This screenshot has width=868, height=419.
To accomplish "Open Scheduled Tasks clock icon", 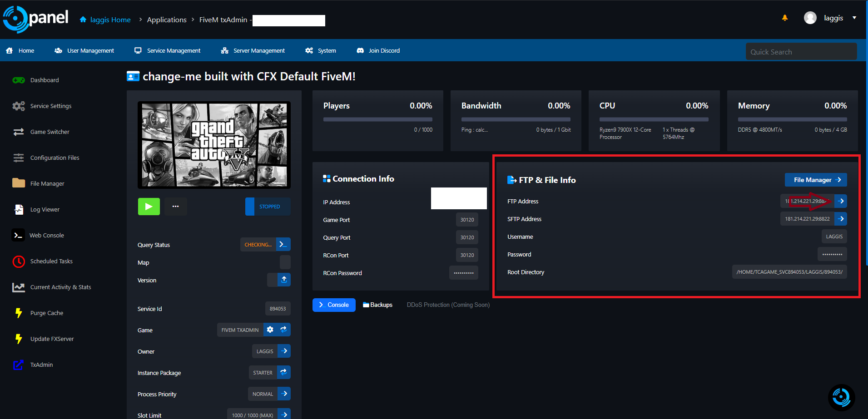I will [19, 261].
